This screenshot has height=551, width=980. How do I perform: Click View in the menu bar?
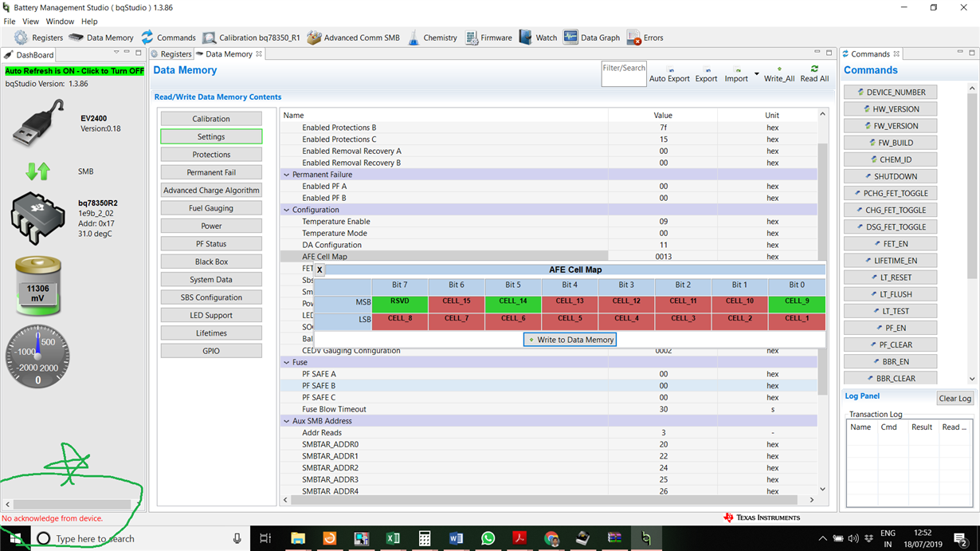pos(30,22)
